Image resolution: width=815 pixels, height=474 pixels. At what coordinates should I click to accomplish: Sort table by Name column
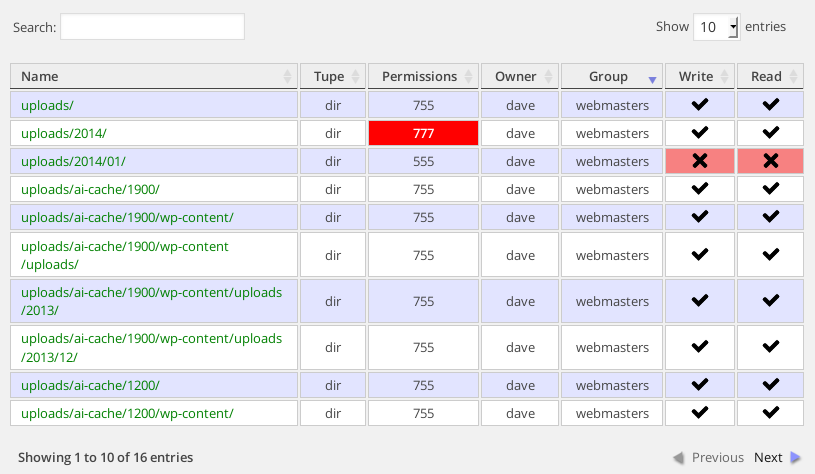click(x=154, y=76)
